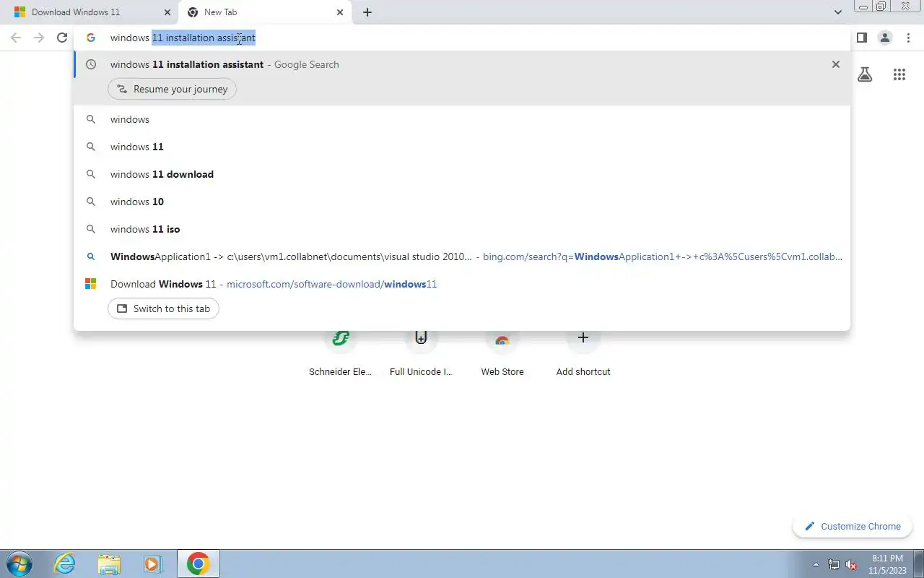Open the tab search dropdown arrow
Screen dimensions: 924x578
838,12
